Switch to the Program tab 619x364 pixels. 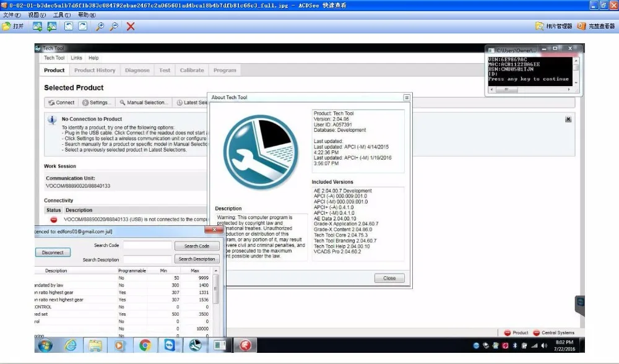coord(225,71)
